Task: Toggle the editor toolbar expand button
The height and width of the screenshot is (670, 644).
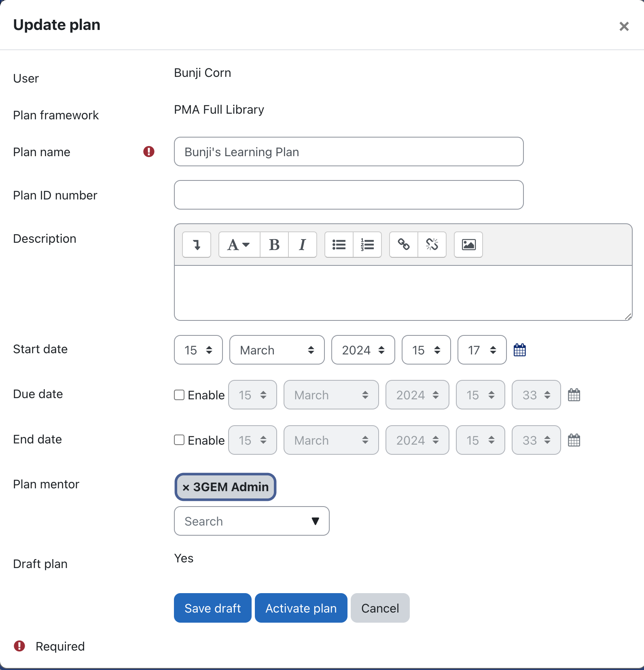Action: point(197,245)
